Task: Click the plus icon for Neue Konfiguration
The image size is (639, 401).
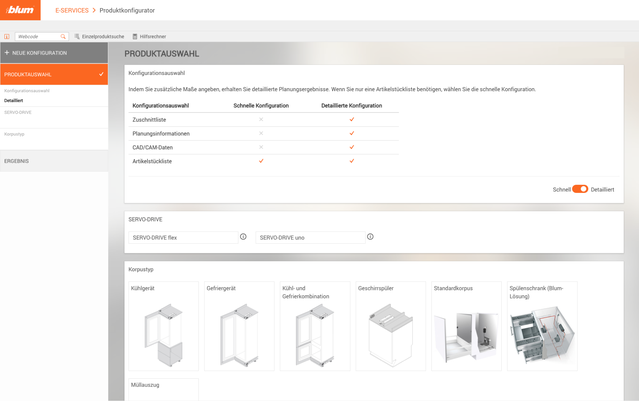Action: click(7, 52)
